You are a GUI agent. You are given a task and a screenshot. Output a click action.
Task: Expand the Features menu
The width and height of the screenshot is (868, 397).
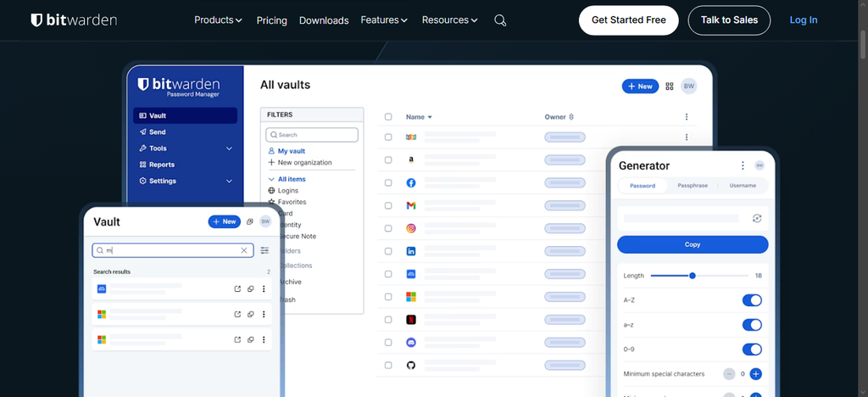[384, 20]
